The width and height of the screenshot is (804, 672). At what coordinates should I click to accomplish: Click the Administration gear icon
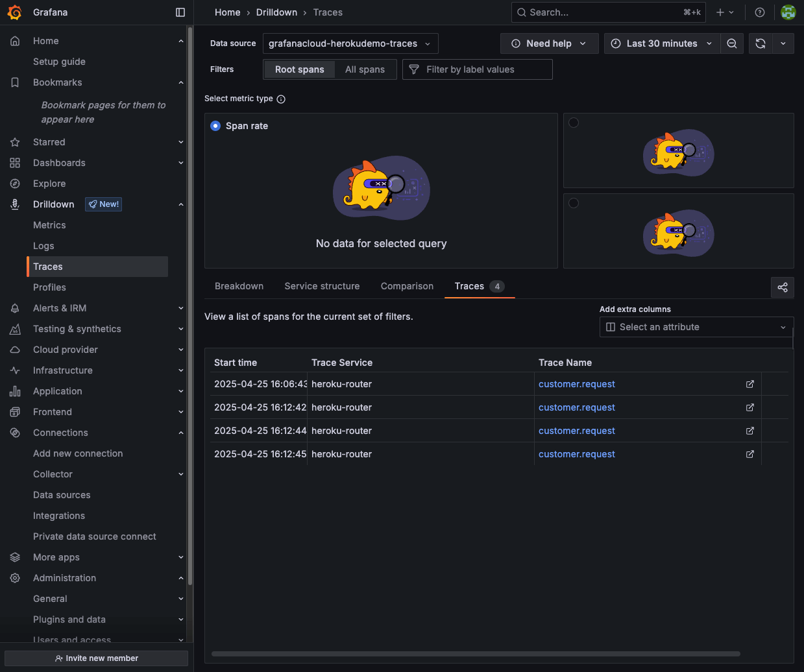15,578
